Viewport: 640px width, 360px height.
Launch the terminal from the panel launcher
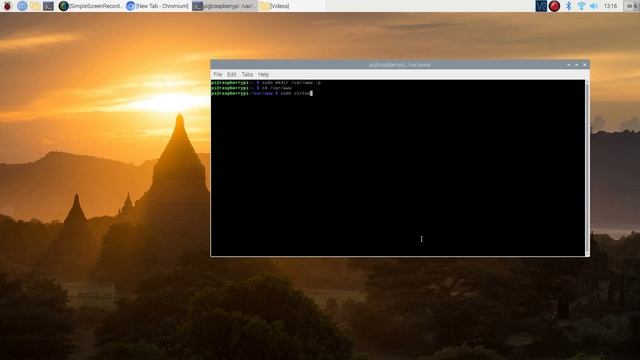click(48, 6)
